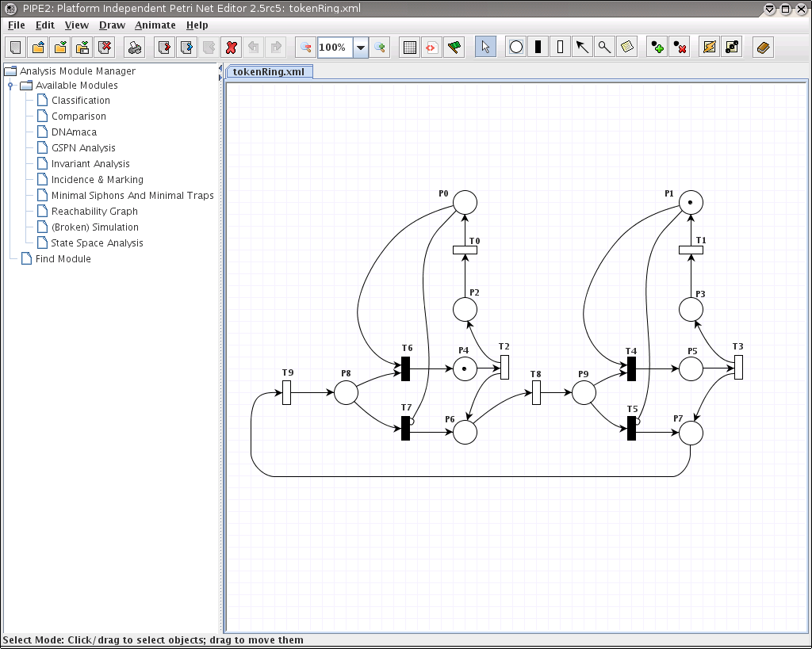Click the Delete token tool icon
This screenshot has width=812, height=649.
[x=679, y=48]
